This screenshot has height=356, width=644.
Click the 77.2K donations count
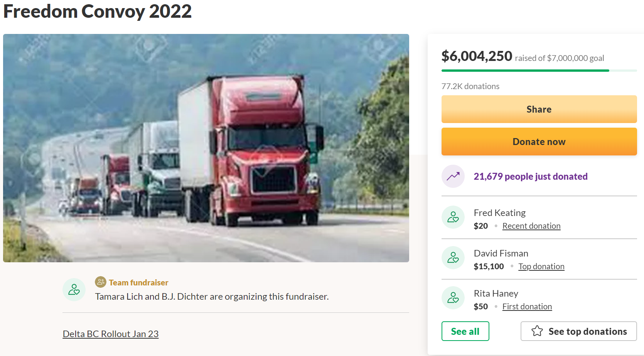(x=470, y=86)
